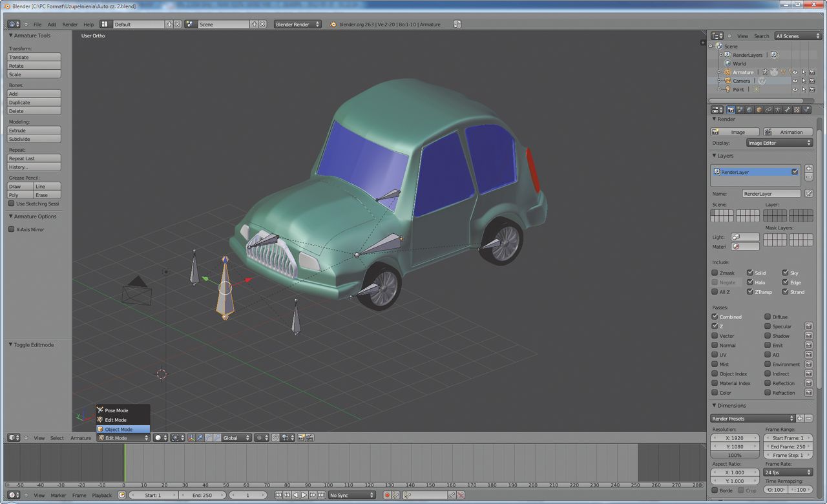Open the Render menu in top bar
Image resolution: width=827 pixels, height=504 pixels.
70,25
